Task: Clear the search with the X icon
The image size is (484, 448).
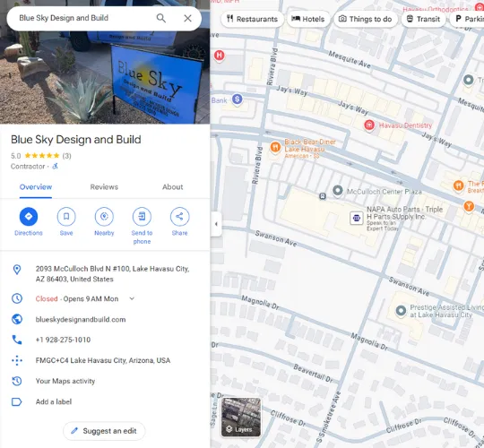Action: pyautogui.click(x=187, y=18)
